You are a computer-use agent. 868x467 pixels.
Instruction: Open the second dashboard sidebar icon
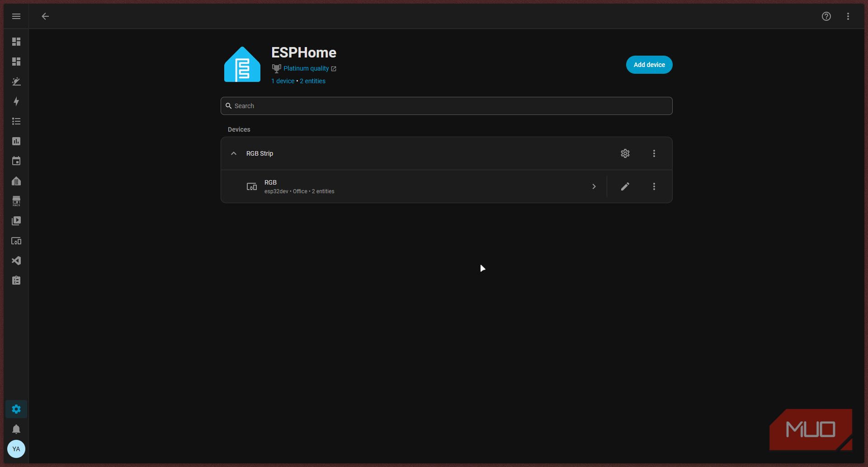point(16,62)
